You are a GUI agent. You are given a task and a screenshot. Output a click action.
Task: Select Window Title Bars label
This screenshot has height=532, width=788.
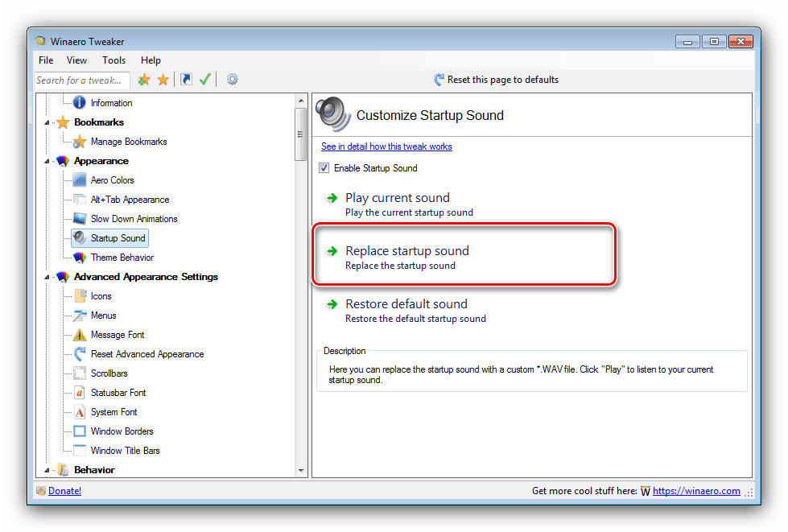point(125,450)
